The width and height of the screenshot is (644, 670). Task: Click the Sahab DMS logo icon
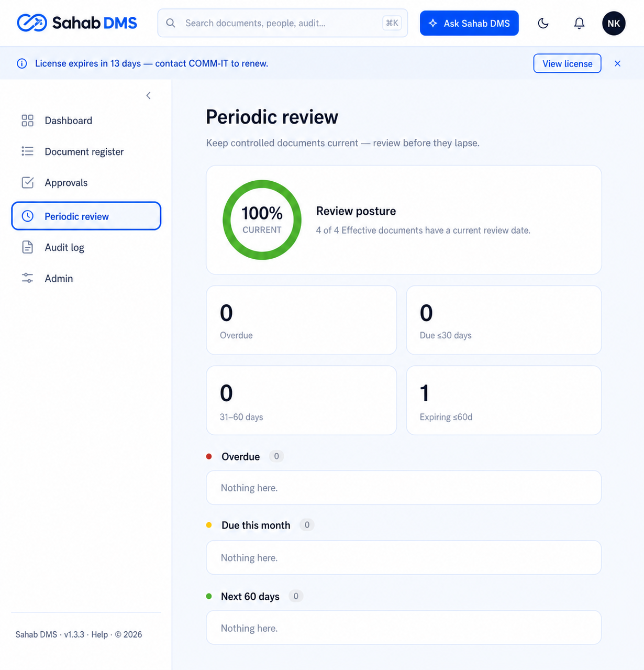pyautogui.click(x=32, y=23)
